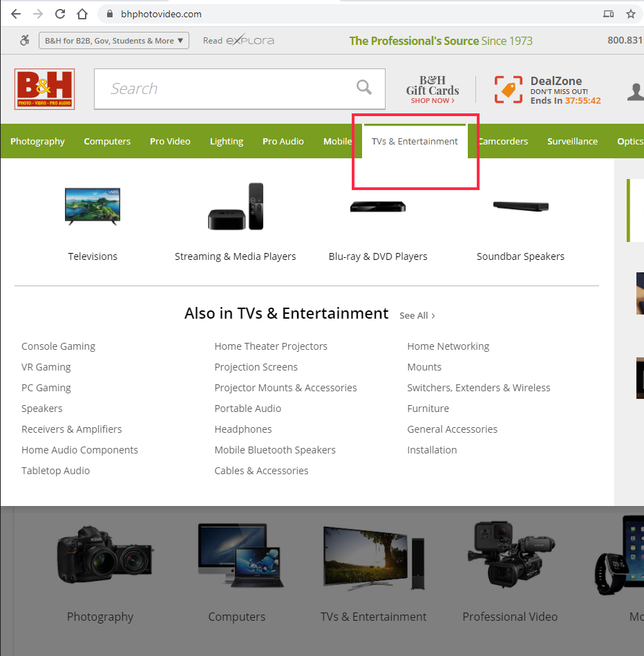The image size is (644, 656).
Task: Open Receivers & Amplifiers link
Action: [x=71, y=429]
